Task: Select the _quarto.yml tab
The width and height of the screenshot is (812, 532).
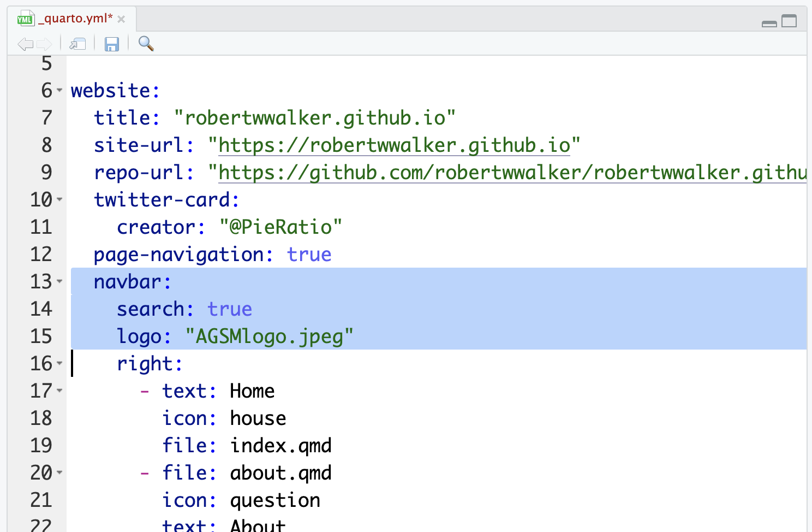Action: pos(75,19)
